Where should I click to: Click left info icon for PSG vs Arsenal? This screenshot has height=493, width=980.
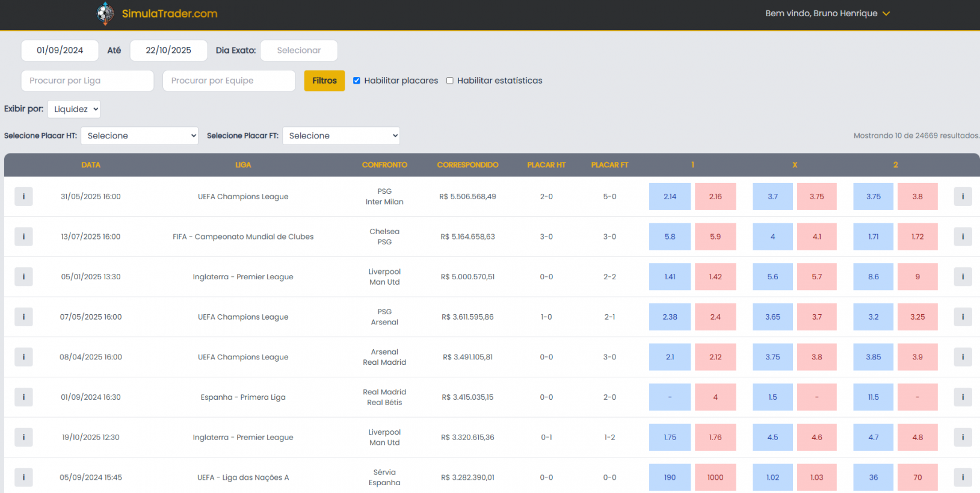pyautogui.click(x=23, y=317)
